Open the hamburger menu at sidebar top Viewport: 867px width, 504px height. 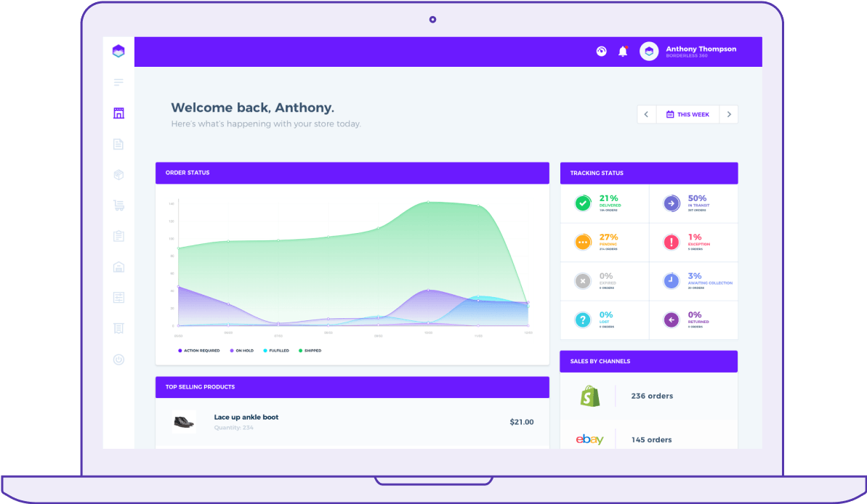[x=118, y=82]
